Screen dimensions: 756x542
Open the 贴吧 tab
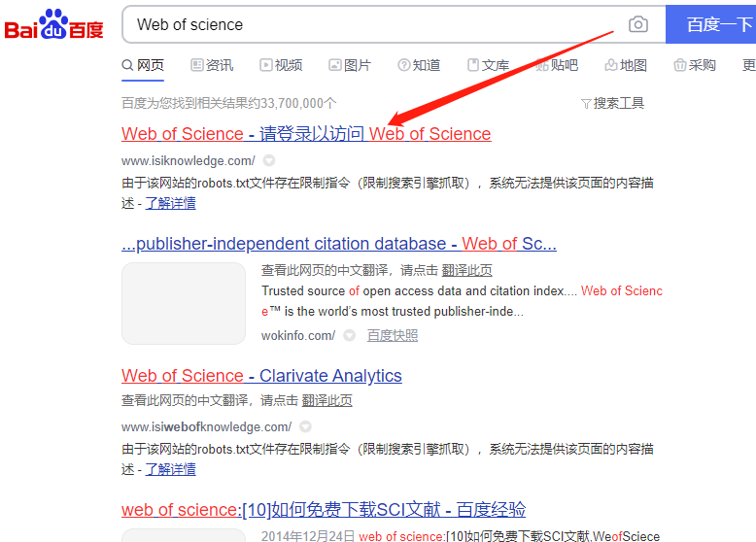(557, 65)
